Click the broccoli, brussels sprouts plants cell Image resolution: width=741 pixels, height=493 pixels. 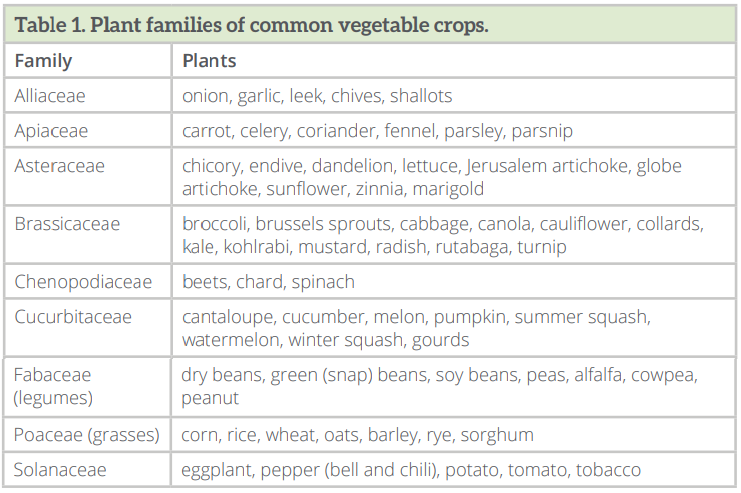tap(442, 235)
